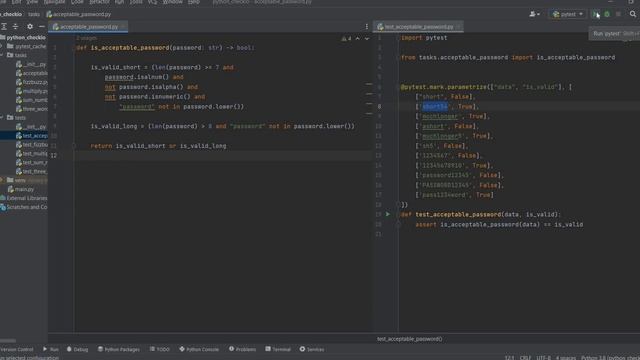The height and width of the screenshot is (360, 640).
Task: Open the Debug tool window button
Action: pyautogui.click(x=77, y=349)
